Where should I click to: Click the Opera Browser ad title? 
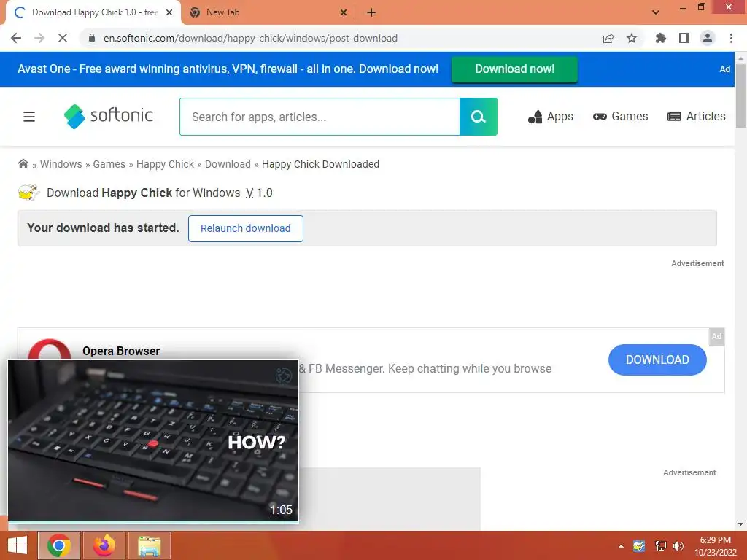(x=121, y=351)
